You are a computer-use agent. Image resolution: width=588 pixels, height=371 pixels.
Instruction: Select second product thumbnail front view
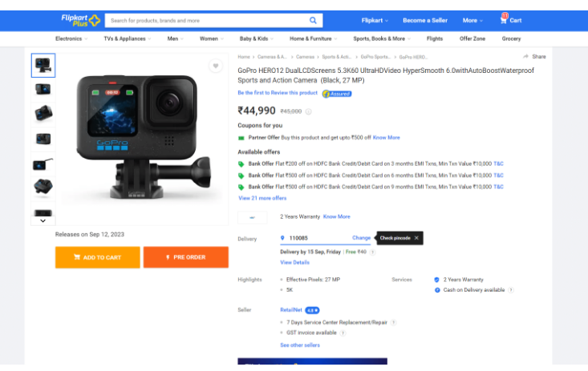coord(43,90)
